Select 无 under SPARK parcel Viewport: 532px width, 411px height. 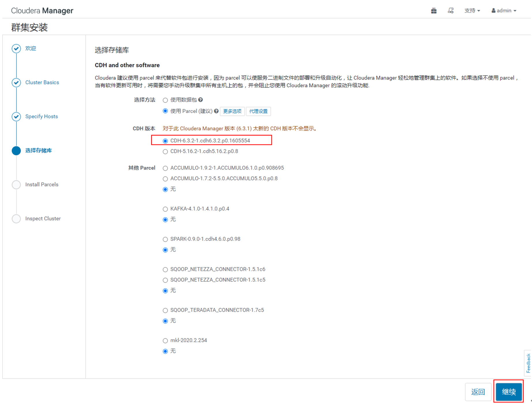click(165, 250)
